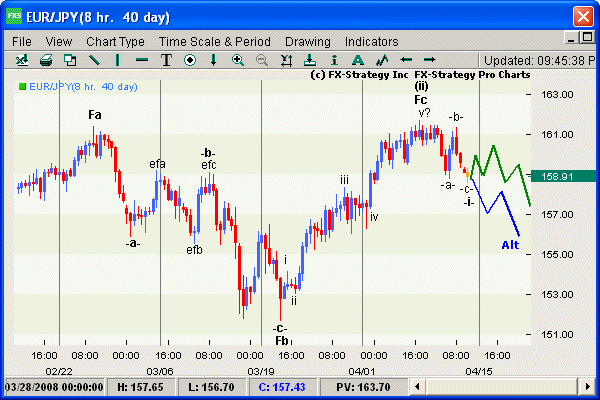Click the green 'A' annotation icon
Viewport: 600px width, 400px height.
[358, 60]
